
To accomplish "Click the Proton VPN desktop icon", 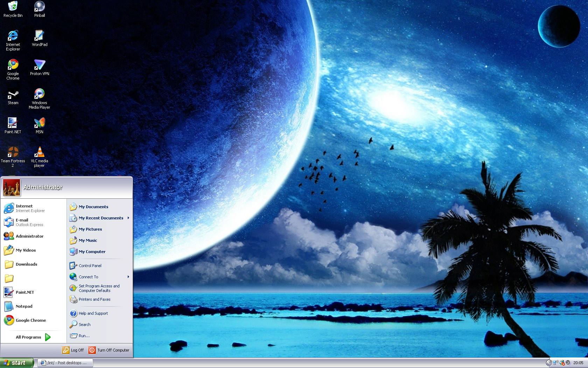I will (40, 68).
